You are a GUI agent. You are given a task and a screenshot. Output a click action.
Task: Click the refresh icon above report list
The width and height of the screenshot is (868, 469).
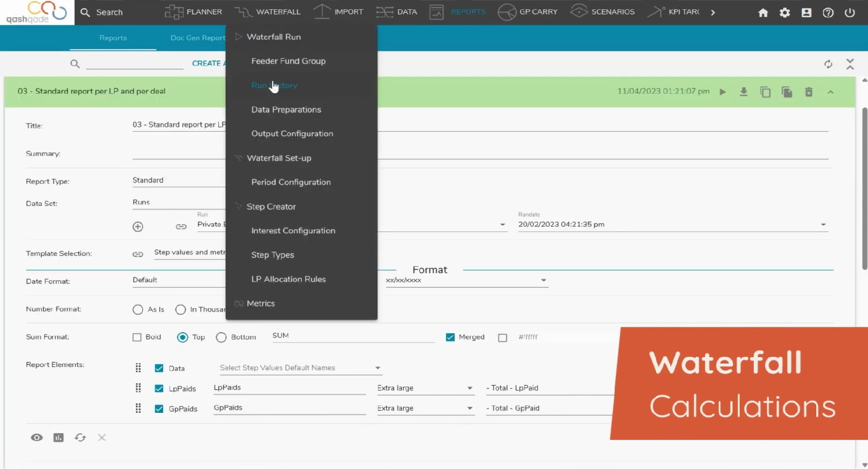pyautogui.click(x=828, y=64)
